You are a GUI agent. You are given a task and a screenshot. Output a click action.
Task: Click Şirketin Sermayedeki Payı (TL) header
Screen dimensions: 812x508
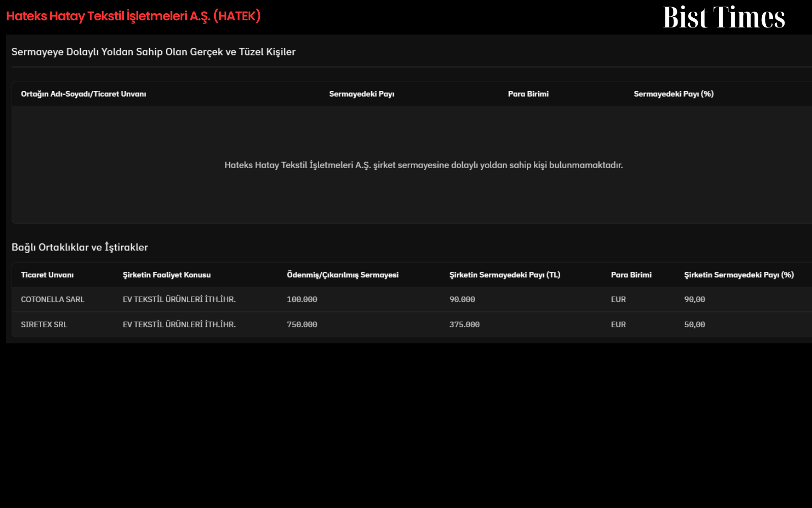click(x=504, y=275)
